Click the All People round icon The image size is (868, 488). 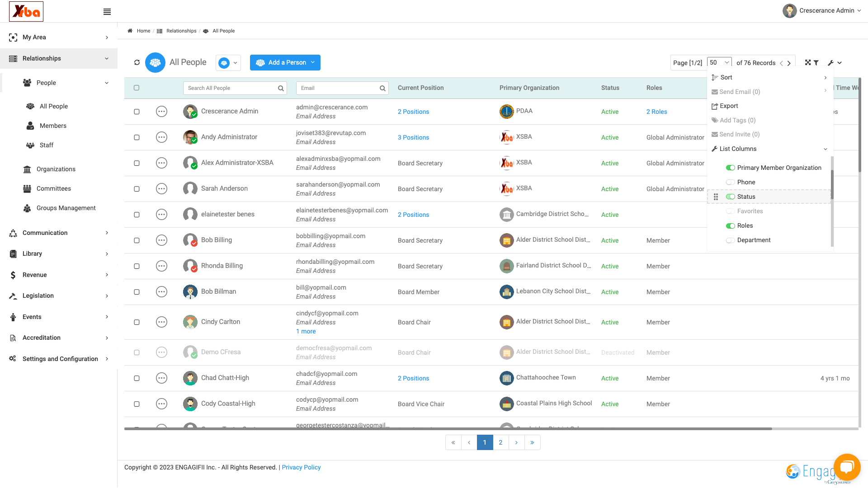coord(155,62)
